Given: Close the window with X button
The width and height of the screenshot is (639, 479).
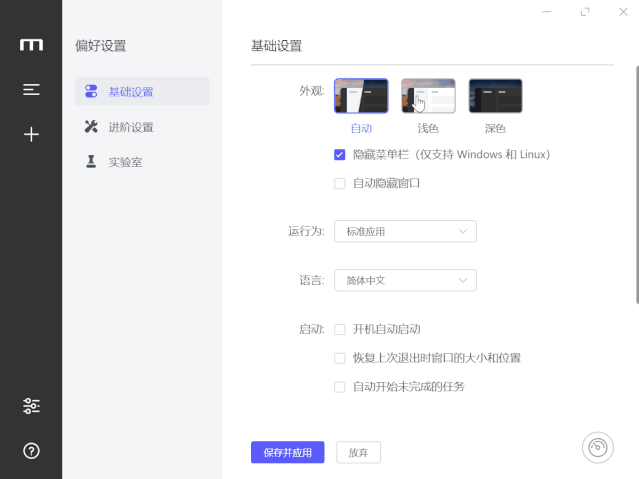Looking at the screenshot, I should click(x=624, y=12).
